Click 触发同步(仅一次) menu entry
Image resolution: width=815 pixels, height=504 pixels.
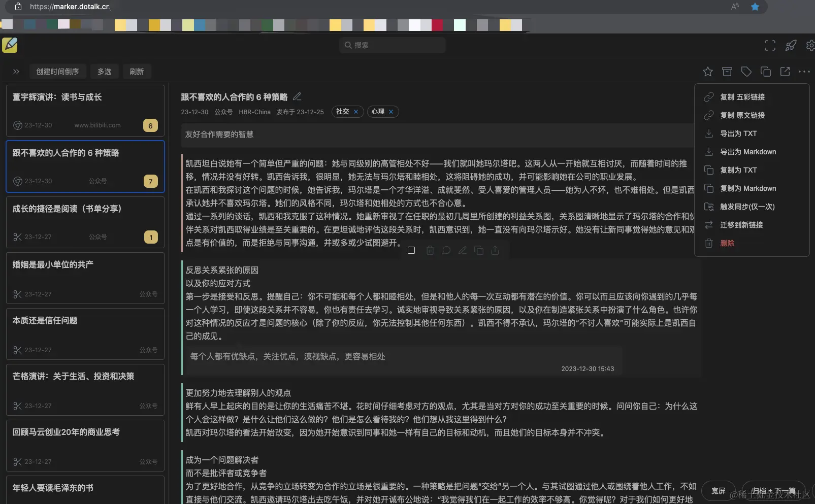(x=752, y=207)
